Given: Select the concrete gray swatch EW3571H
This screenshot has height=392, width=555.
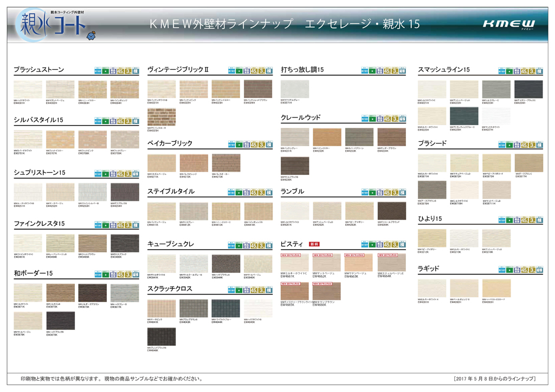Looking at the screenshot, I should (295, 89).
